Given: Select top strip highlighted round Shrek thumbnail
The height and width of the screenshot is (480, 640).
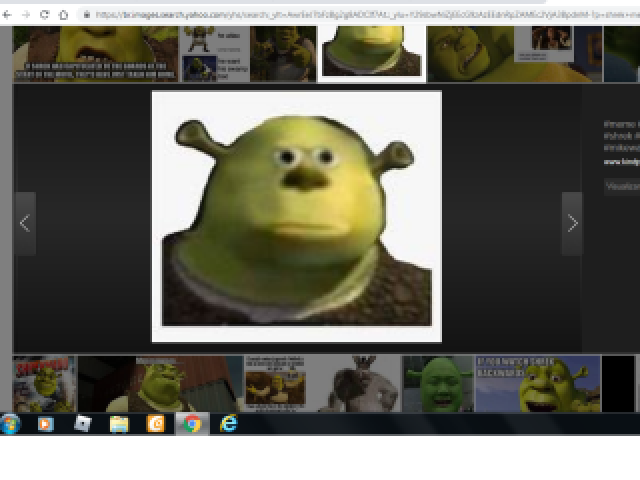Looking at the screenshot, I should coord(371,53).
